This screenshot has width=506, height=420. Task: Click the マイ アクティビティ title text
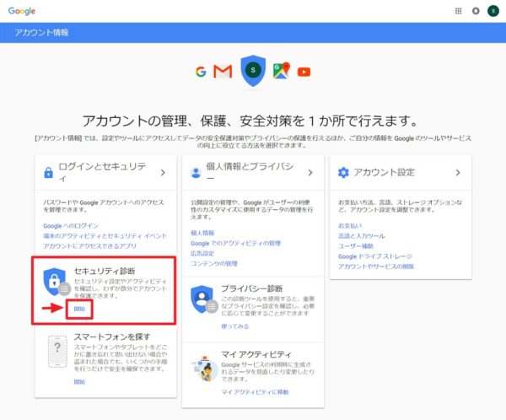point(256,354)
